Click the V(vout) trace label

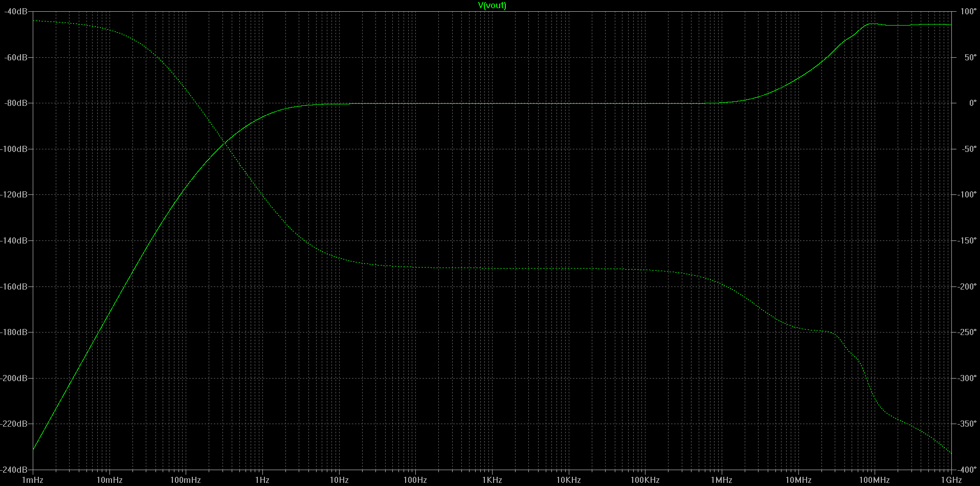pos(492,5)
